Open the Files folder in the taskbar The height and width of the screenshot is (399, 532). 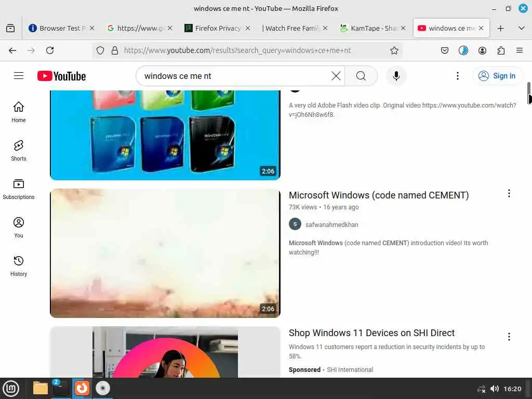[x=40, y=388]
